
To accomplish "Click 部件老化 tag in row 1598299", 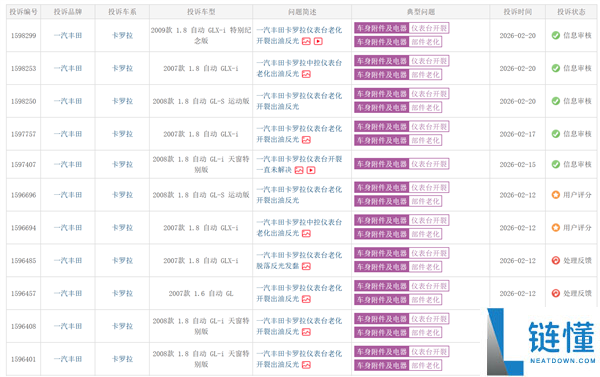I will pos(425,42).
